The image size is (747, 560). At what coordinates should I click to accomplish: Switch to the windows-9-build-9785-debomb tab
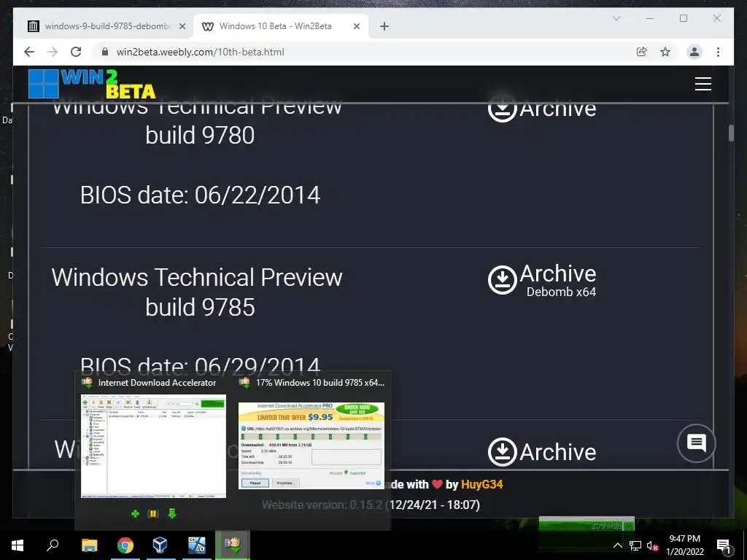point(106,26)
